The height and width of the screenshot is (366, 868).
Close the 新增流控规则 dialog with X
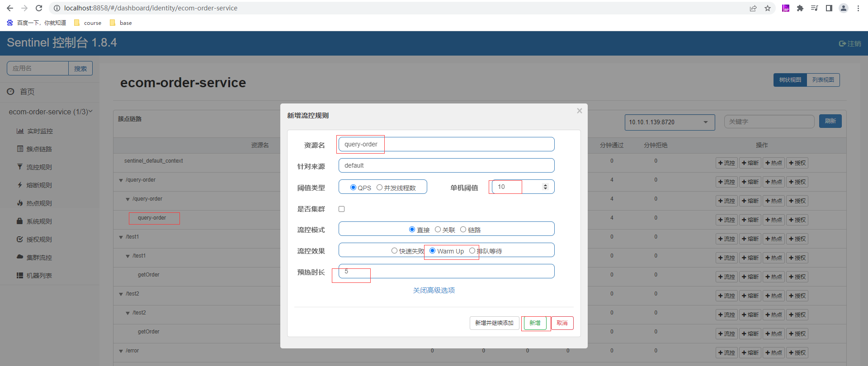point(580,111)
